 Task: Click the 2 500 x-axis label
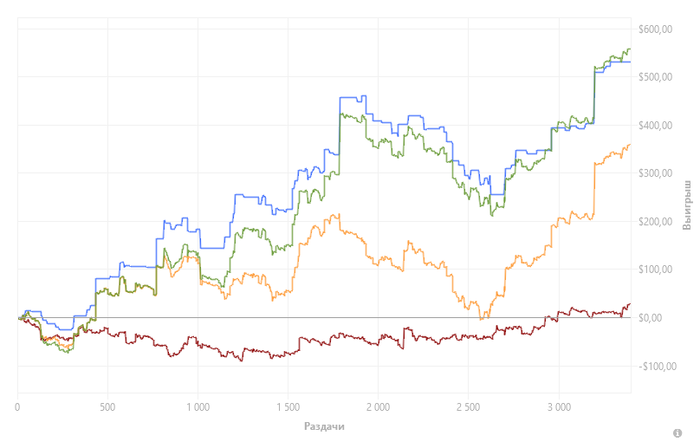[x=468, y=407]
